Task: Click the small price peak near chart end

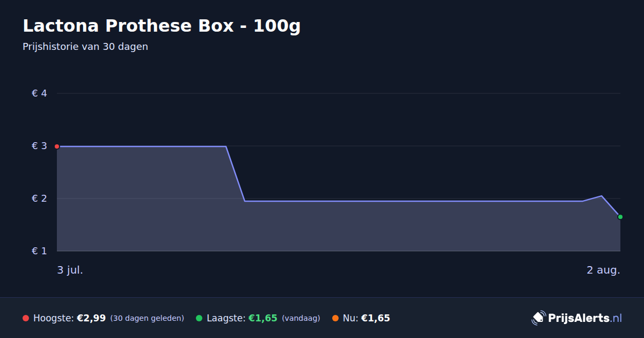Action: 602,196
